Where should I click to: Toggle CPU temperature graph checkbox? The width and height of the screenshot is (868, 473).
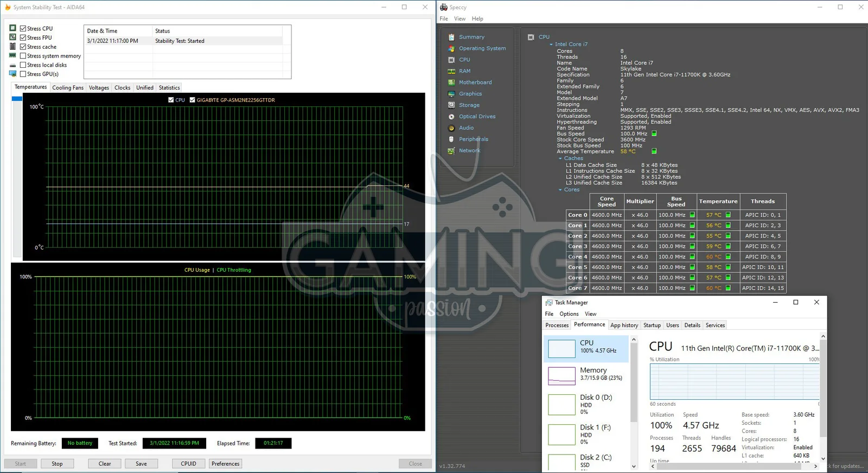171,100
